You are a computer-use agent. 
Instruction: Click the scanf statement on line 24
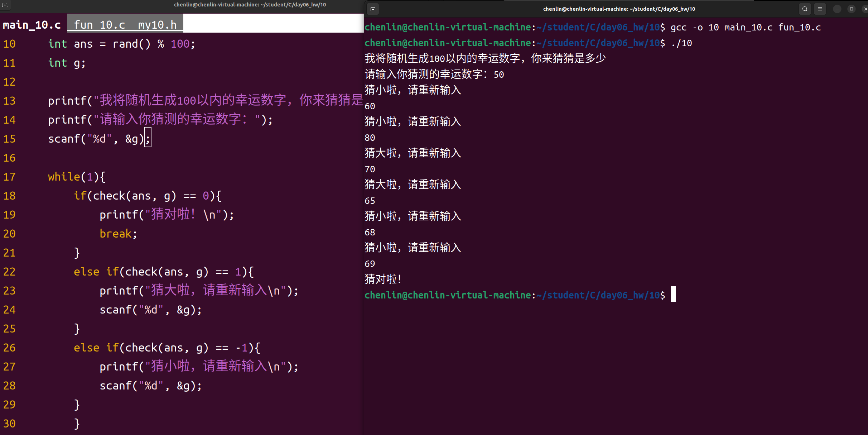click(x=151, y=310)
